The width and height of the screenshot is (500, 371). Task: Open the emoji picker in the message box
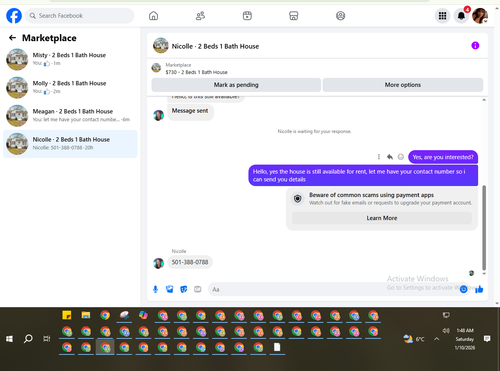pyautogui.click(x=463, y=289)
